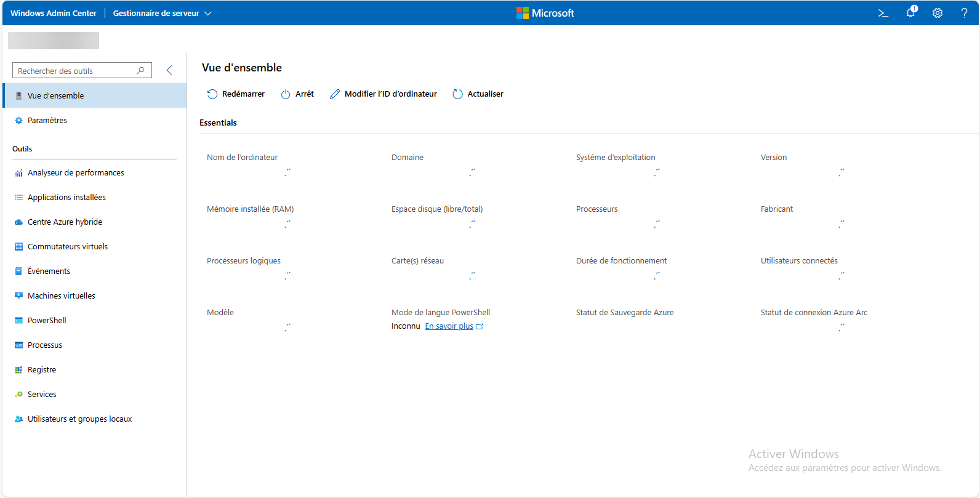980x498 pixels.
Task: Select Vue d'ensemble in the sidebar
Action: [56, 96]
